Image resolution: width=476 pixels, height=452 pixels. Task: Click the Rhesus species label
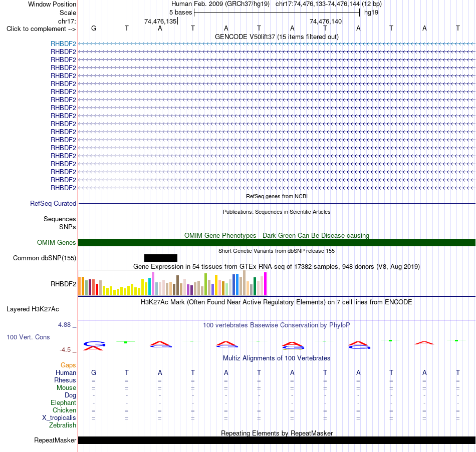click(65, 380)
